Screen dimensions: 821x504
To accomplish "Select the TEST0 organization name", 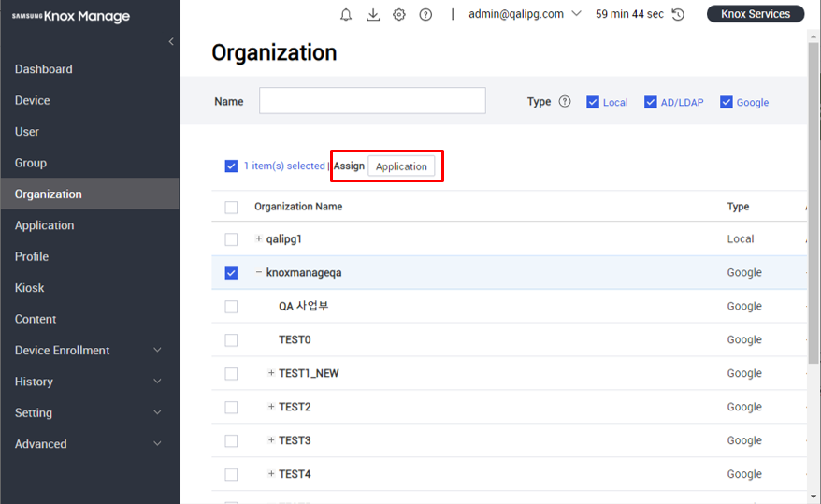I will (x=295, y=339).
